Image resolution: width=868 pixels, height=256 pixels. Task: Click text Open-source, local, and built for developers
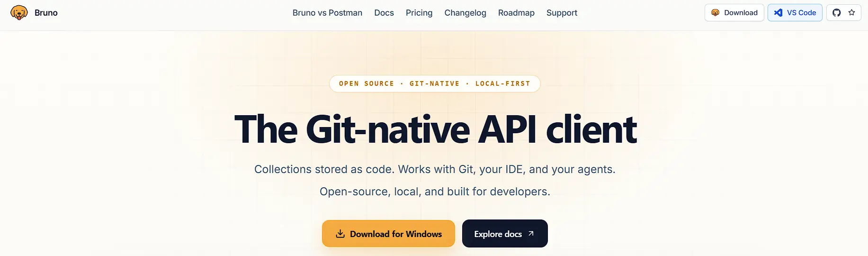(435, 192)
